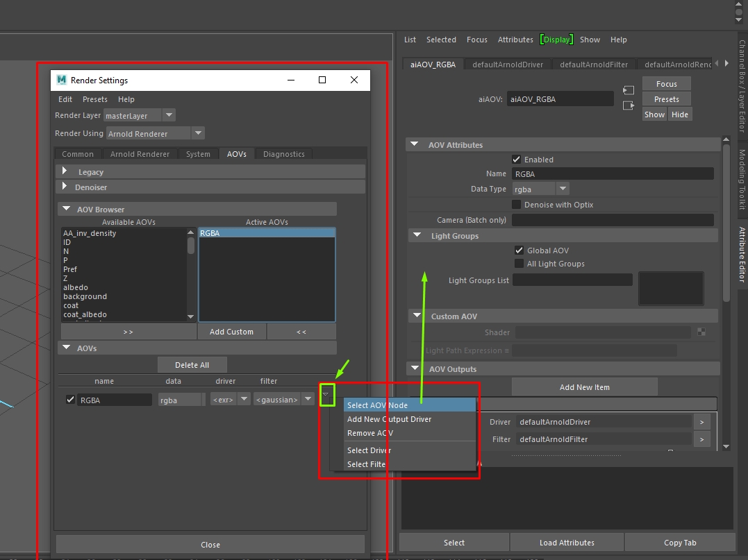The width and height of the screenshot is (748, 560).
Task: Click the Available AOVs list scroll-up arrow
Action: [191, 232]
